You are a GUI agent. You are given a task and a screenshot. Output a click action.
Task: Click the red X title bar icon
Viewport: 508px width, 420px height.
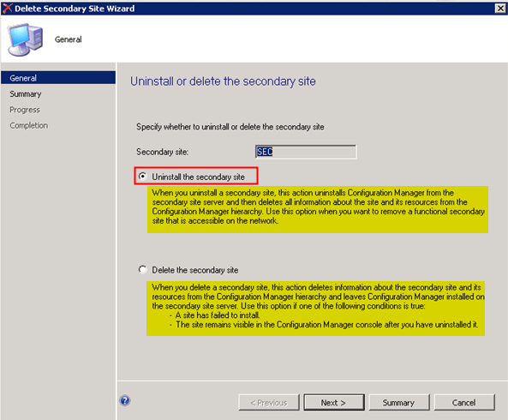7,8
